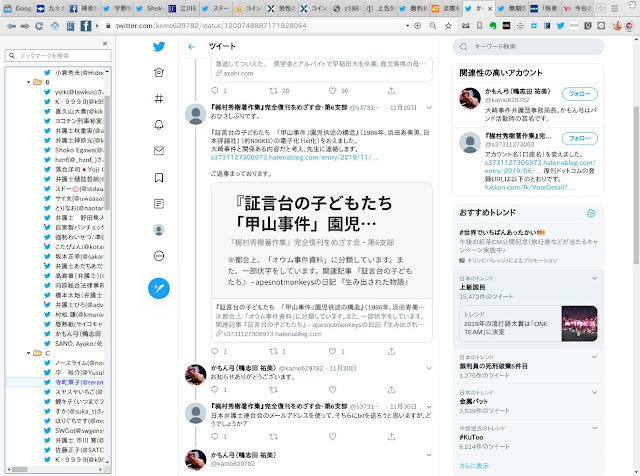The height and width of the screenshot is (476, 640).
Task: Open fukkan.com/fk/VoteDetail link
Action: point(529,187)
